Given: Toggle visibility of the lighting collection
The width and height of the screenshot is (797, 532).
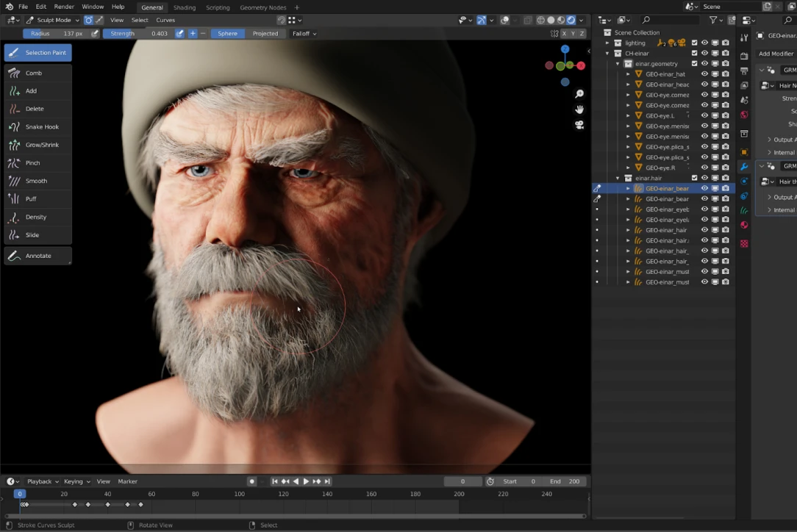Looking at the screenshot, I should tap(704, 43).
